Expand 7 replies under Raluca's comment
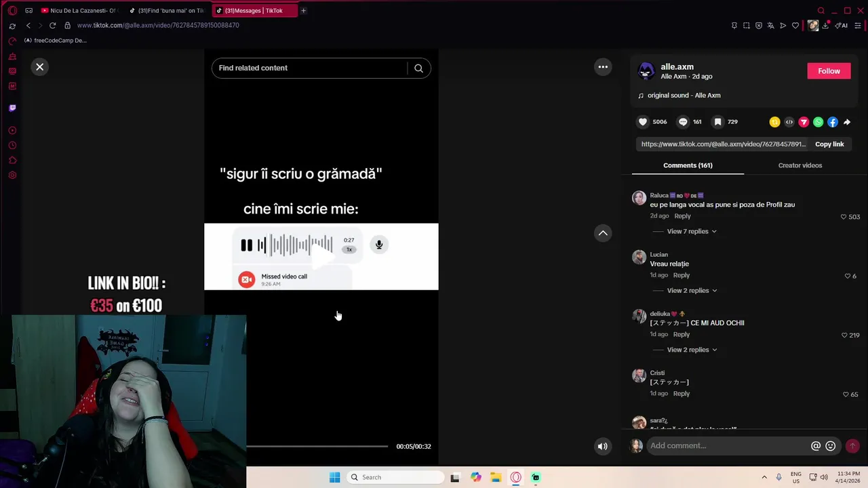This screenshot has height=488, width=868. pos(691,231)
